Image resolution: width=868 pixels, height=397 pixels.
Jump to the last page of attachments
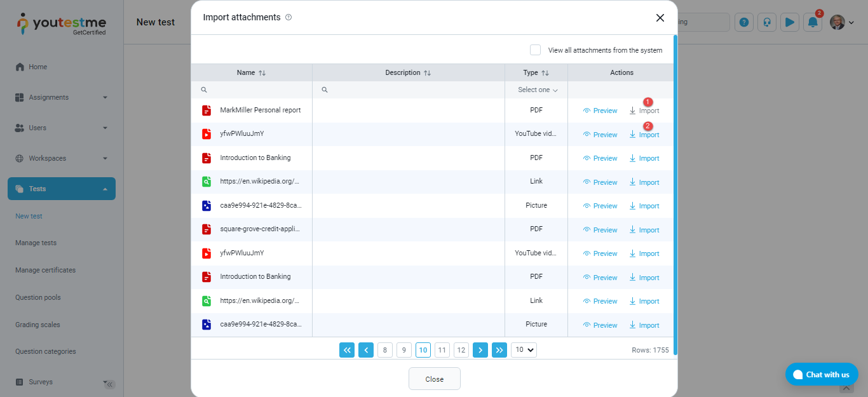pos(499,350)
